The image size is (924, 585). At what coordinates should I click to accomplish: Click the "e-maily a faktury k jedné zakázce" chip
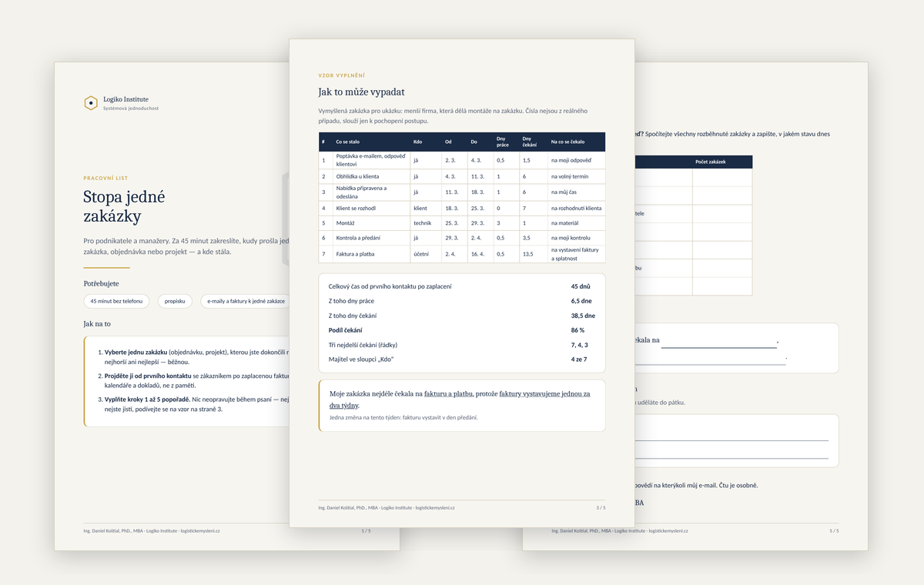pos(246,301)
